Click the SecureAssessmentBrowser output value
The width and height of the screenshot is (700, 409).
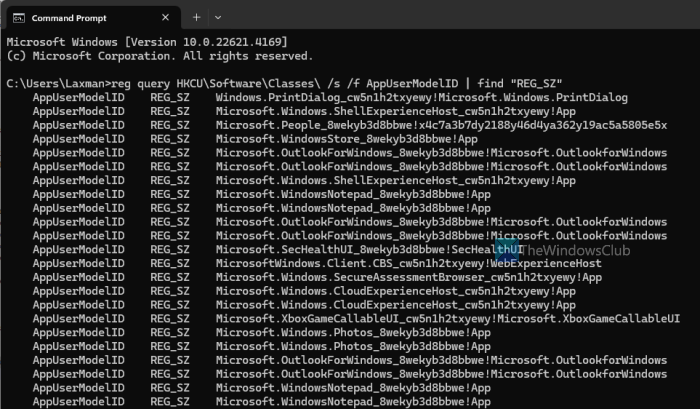point(408,277)
